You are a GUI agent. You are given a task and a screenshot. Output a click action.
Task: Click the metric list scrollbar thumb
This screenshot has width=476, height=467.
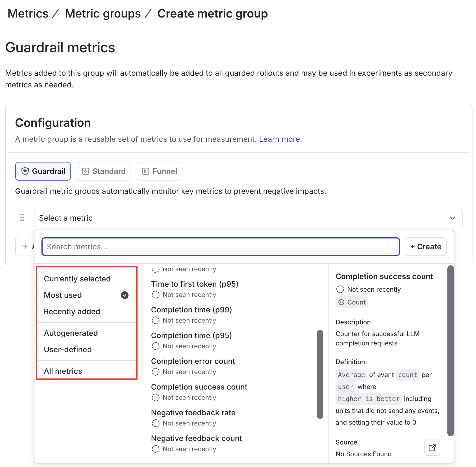click(x=320, y=374)
